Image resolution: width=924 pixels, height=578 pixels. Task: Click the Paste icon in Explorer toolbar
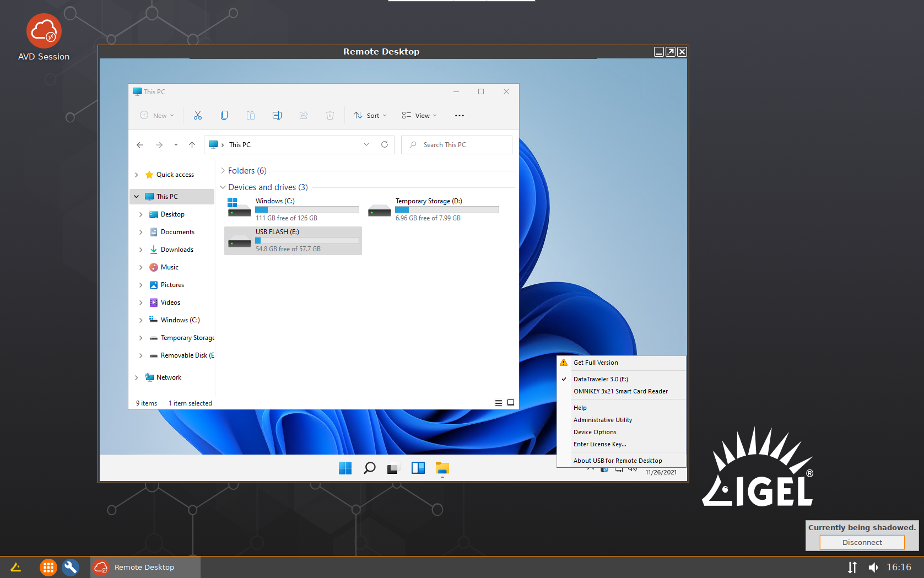tap(251, 115)
